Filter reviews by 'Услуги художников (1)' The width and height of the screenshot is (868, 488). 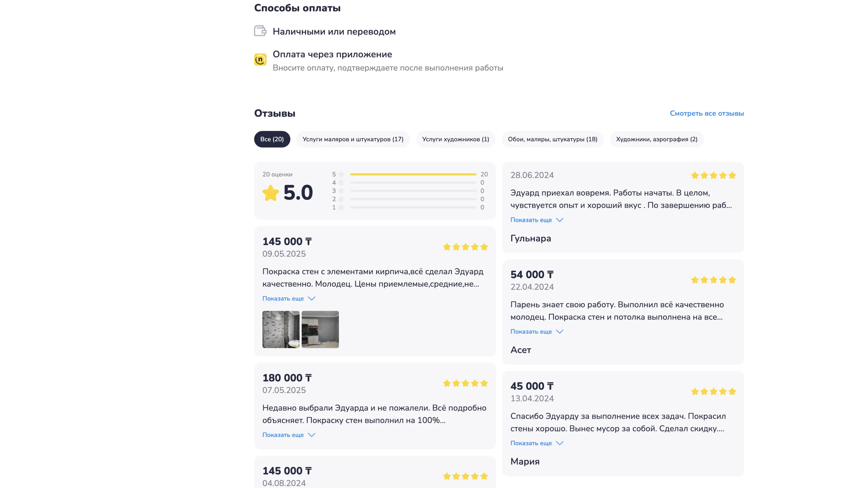(455, 139)
